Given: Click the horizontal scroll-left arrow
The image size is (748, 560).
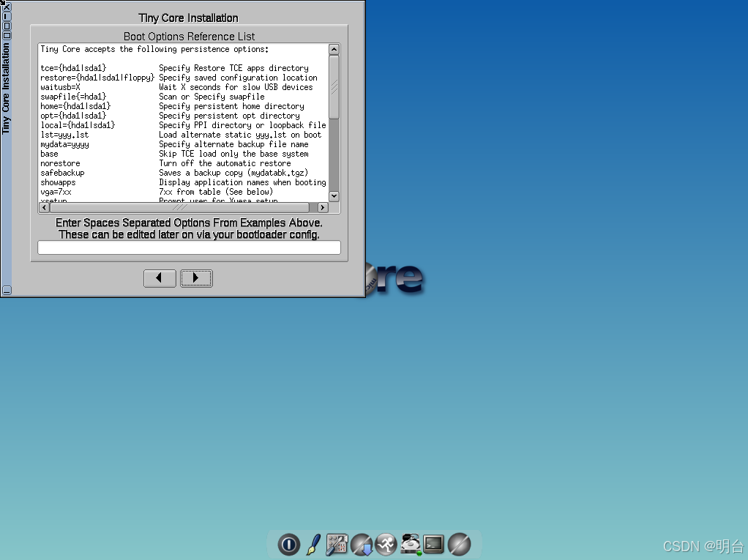Looking at the screenshot, I should tap(45, 207).
